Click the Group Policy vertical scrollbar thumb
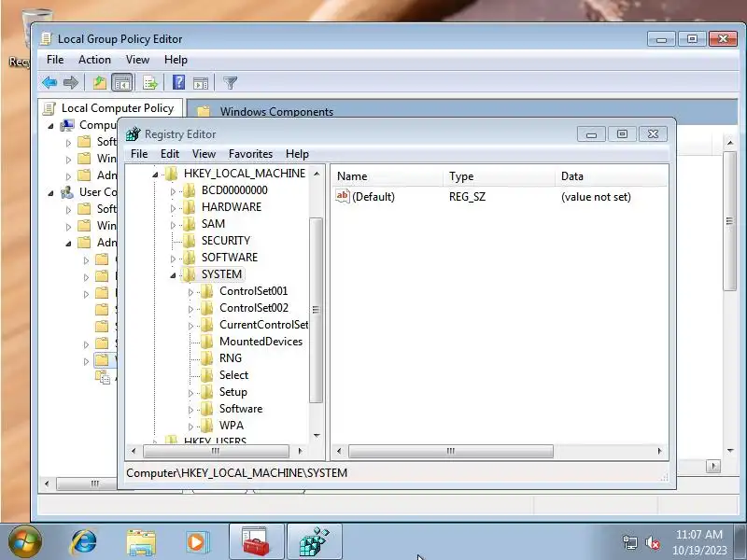 point(729,221)
